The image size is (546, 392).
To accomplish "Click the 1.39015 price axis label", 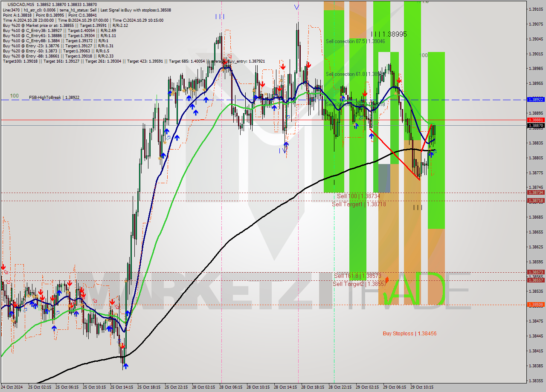I will point(536,54).
